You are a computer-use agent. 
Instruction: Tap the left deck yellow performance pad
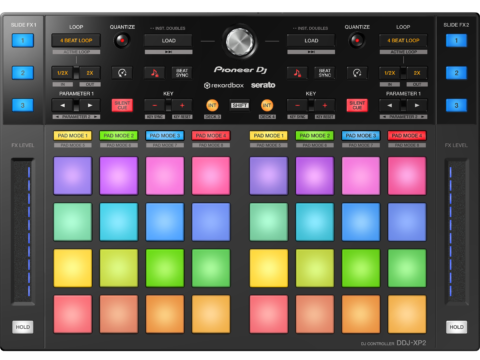72,268
